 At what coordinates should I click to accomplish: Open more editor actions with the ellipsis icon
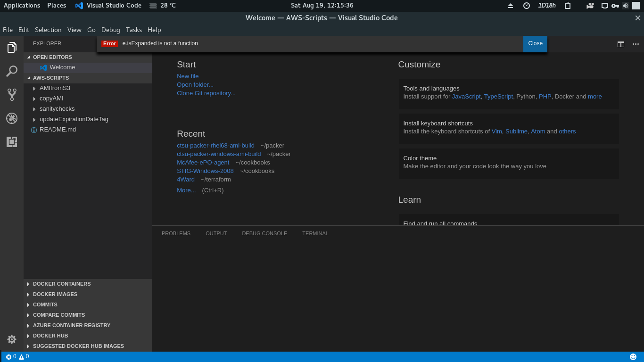pyautogui.click(x=635, y=44)
